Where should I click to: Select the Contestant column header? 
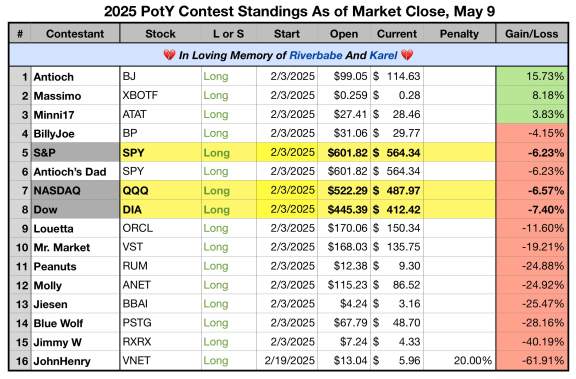(x=75, y=34)
